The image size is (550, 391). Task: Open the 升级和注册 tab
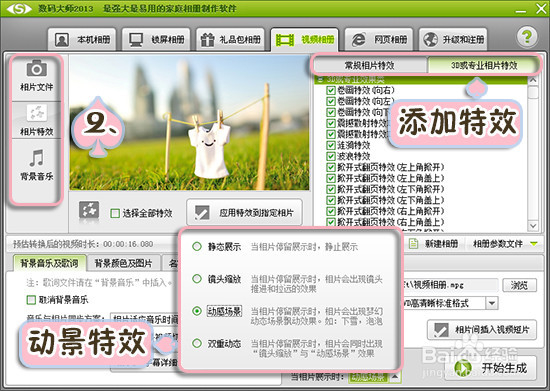(x=453, y=39)
